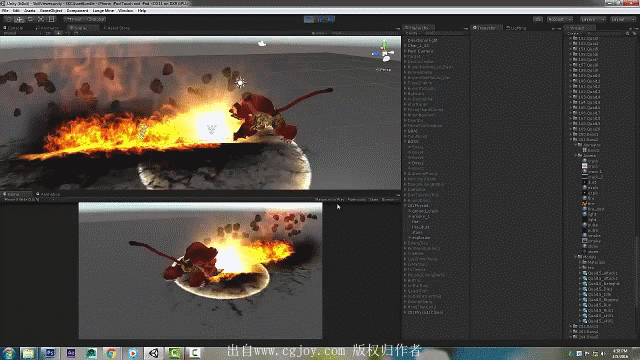Click the taskbar clock

[620, 353]
